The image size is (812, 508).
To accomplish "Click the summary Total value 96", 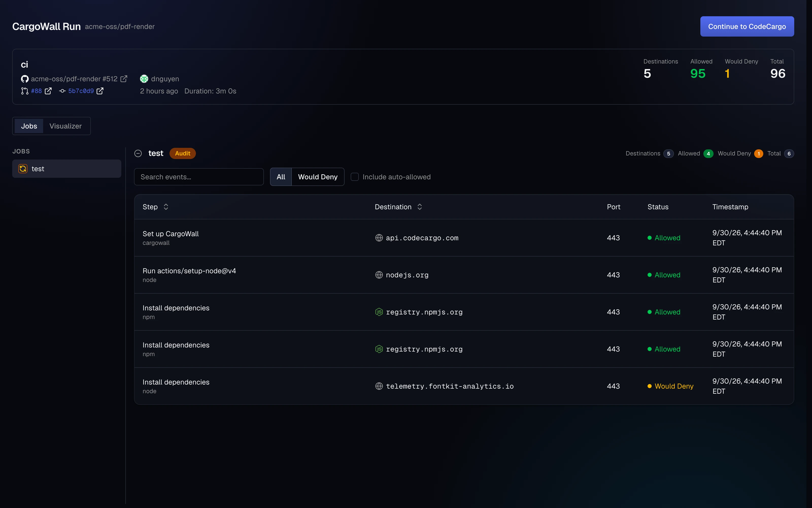I will point(778,74).
